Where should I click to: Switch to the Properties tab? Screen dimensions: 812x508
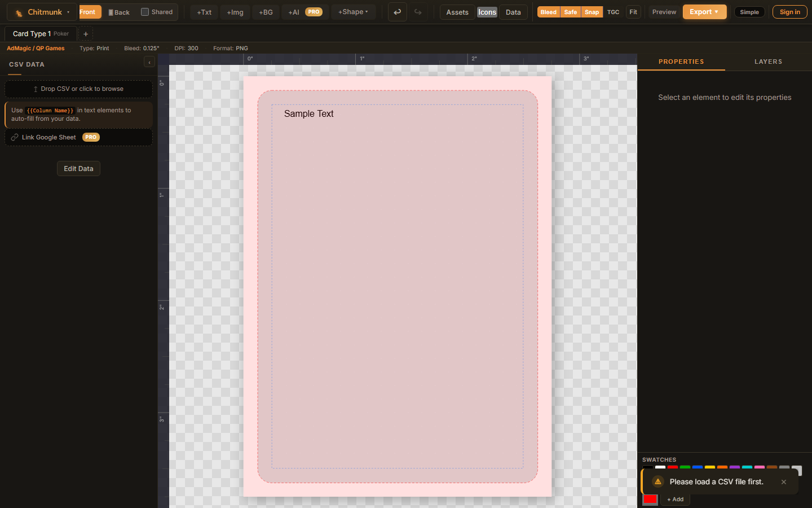681,62
